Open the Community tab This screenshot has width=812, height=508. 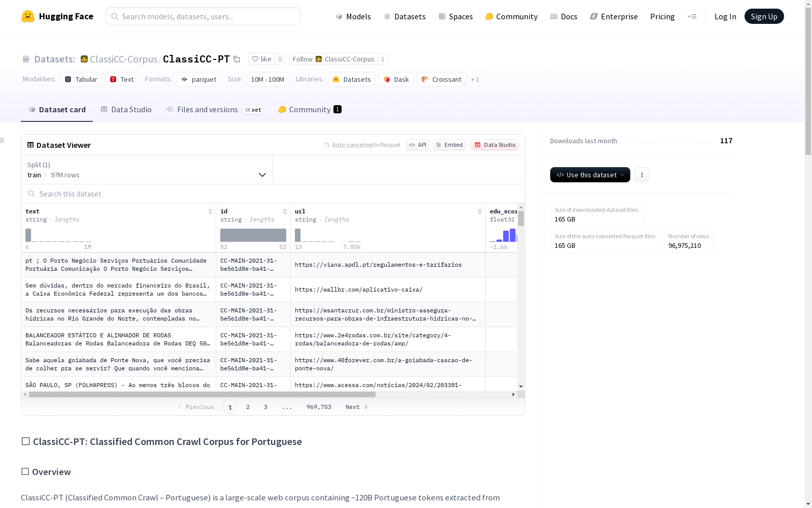pyautogui.click(x=310, y=110)
